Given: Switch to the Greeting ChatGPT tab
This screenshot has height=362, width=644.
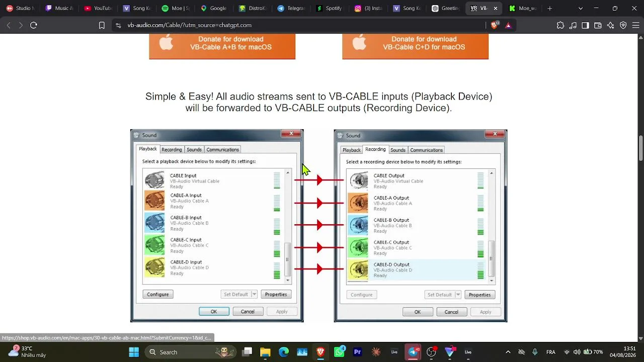Looking at the screenshot, I should click(446, 8).
